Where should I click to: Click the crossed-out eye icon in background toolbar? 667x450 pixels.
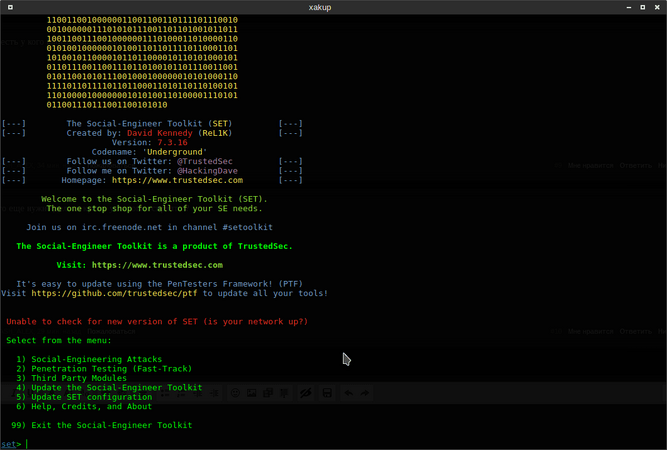coord(305,393)
